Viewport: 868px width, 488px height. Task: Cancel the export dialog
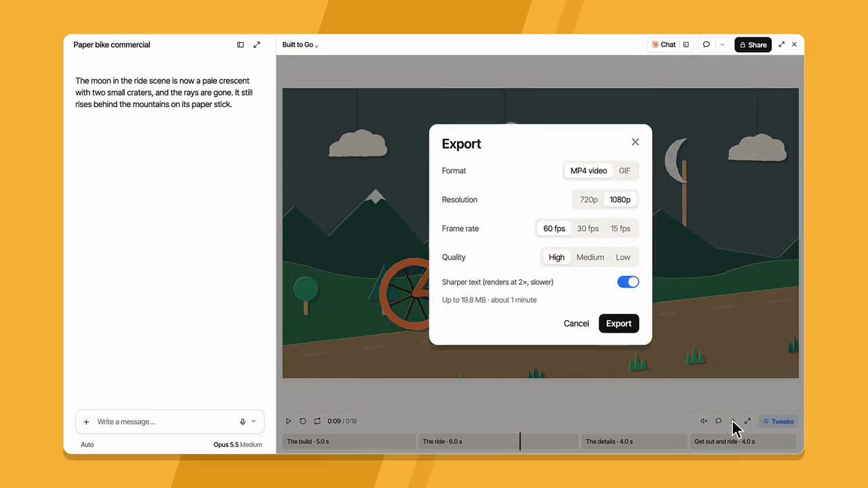576,323
